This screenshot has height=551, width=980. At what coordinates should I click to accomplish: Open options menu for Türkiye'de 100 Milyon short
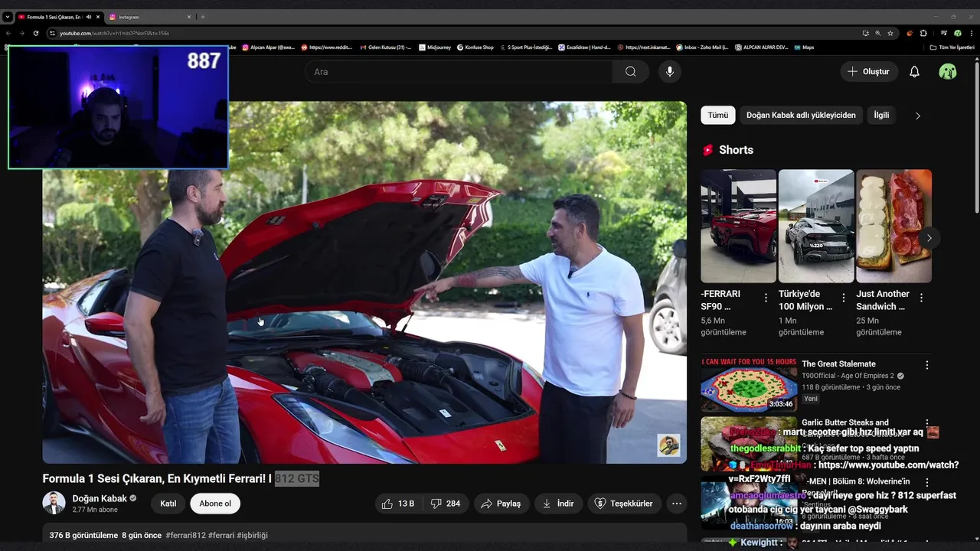pyautogui.click(x=844, y=298)
